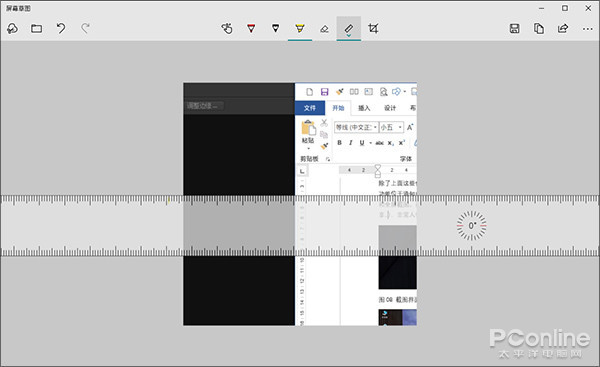Image resolution: width=600 pixels, height=367 pixels.
Task: Click the 调整边缘 field in the dark captured panel
Action: pyautogui.click(x=204, y=106)
